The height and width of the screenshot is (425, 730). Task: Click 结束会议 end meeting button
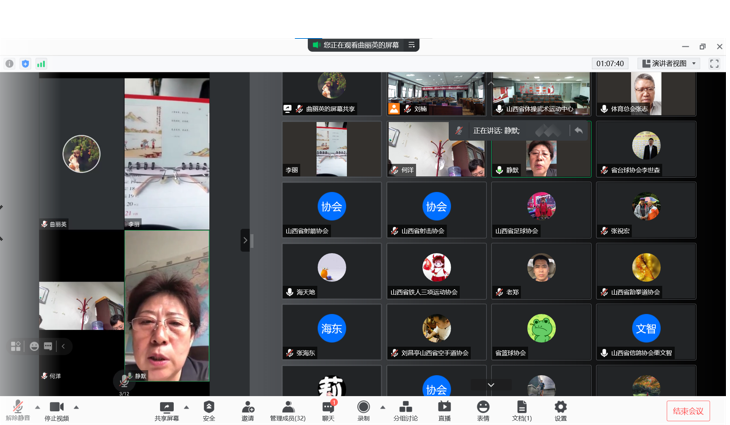(x=688, y=411)
